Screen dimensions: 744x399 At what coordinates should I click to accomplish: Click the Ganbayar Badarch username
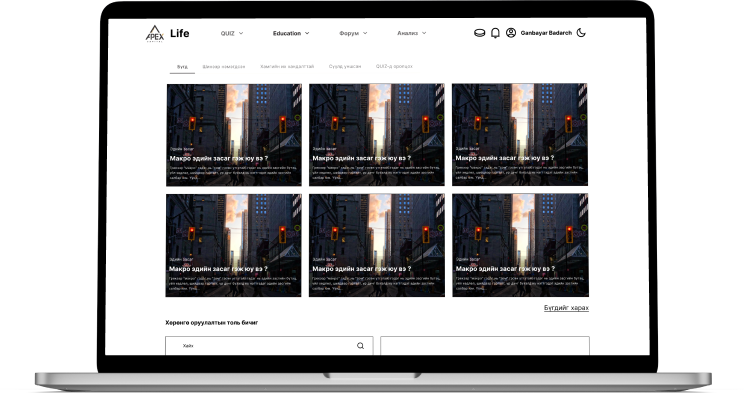point(546,33)
